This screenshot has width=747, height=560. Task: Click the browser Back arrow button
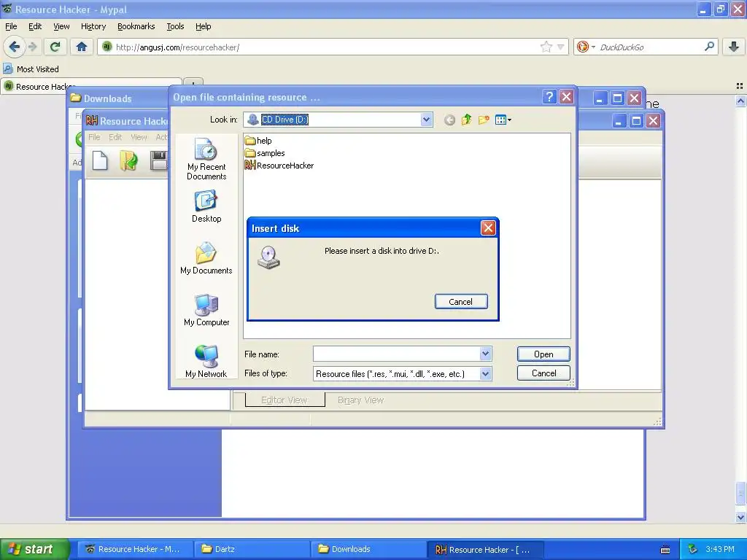pyautogui.click(x=15, y=47)
